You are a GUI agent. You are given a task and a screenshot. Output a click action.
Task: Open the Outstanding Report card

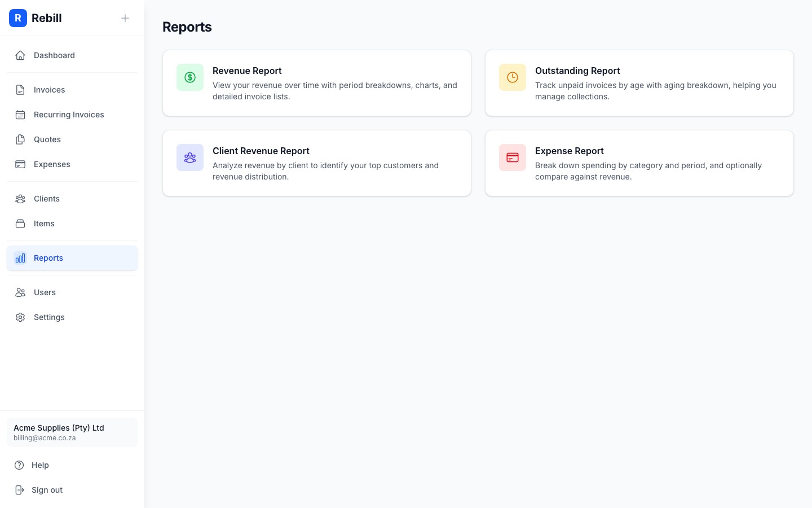639,83
